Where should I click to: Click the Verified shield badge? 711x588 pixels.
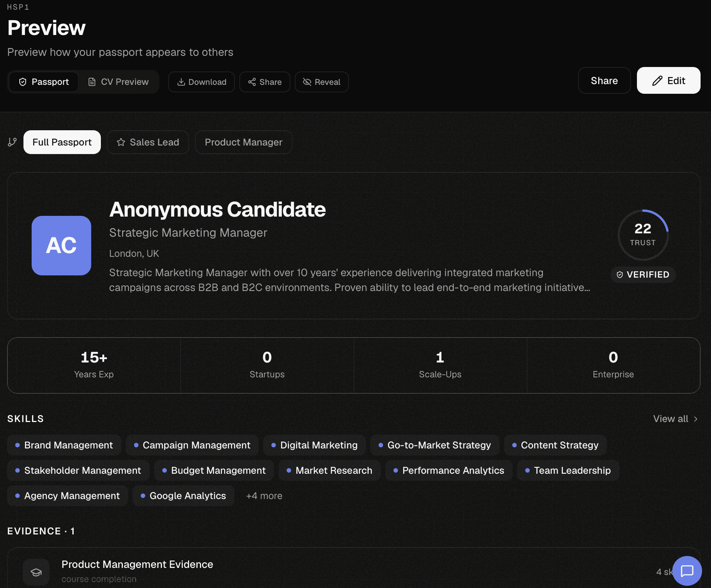[x=643, y=275]
